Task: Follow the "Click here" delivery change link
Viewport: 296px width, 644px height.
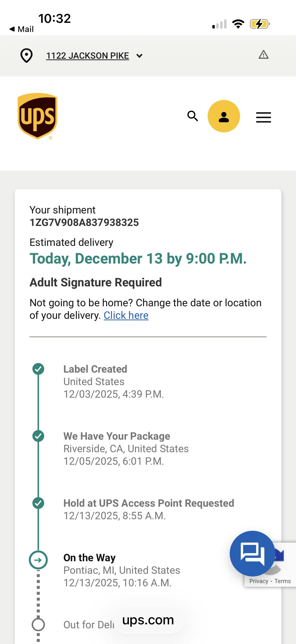Action: [126, 316]
